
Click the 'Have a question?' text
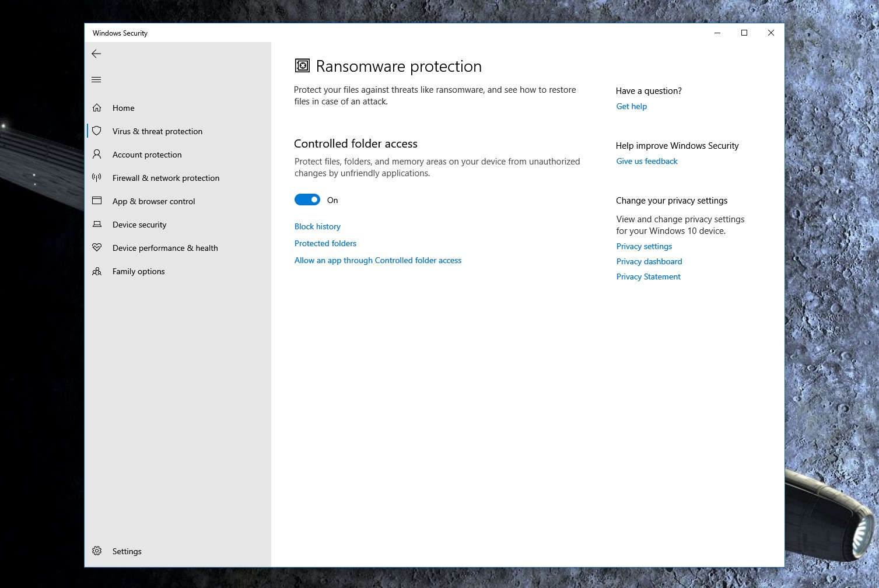[649, 91]
